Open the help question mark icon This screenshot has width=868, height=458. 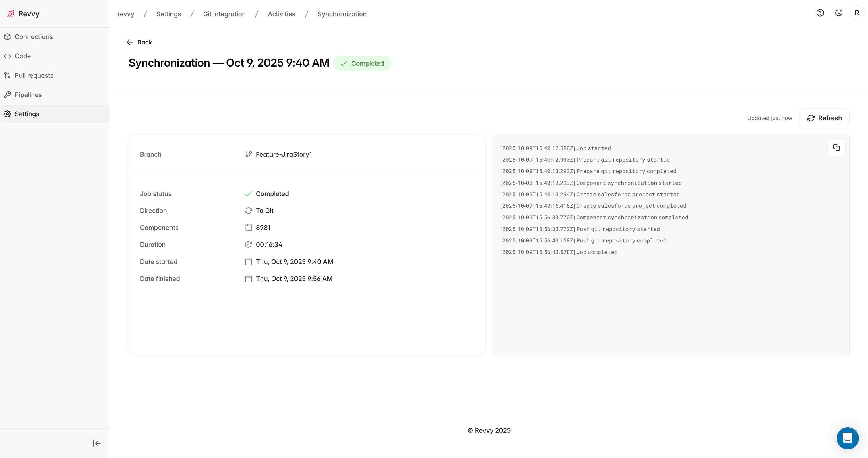[820, 13]
